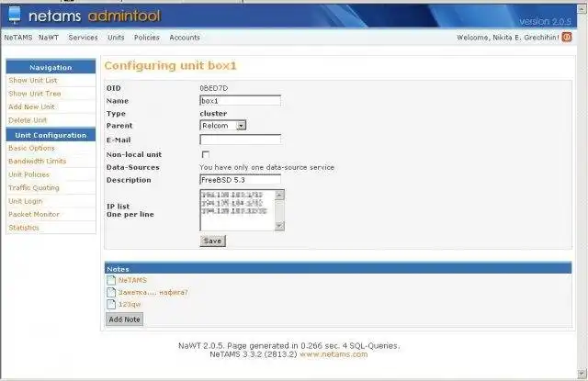The width and height of the screenshot is (588, 381).
Task: Click the Notes section header
Action: click(x=338, y=269)
